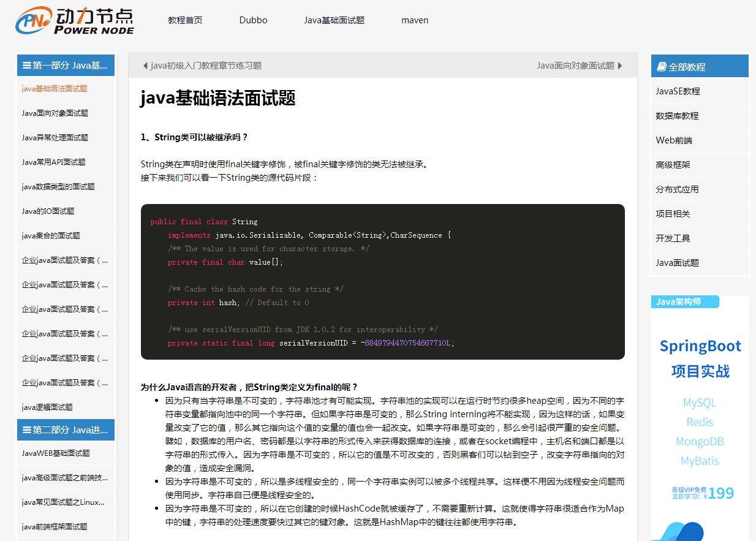756x541 pixels.
Task: Open Java的IO面试题 sidebar entry
Action: coord(48,211)
